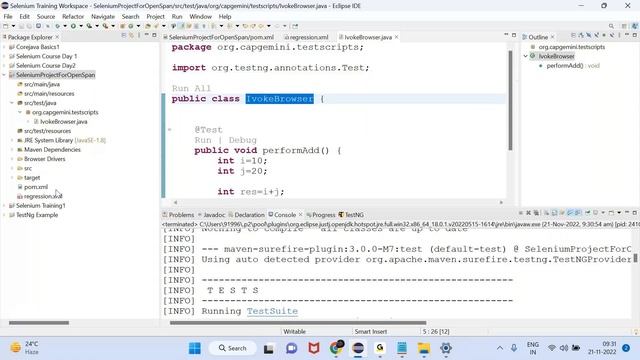Open the Open Console dropdown arrow
This screenshot has height=360, width=640.
click(619, 213)
